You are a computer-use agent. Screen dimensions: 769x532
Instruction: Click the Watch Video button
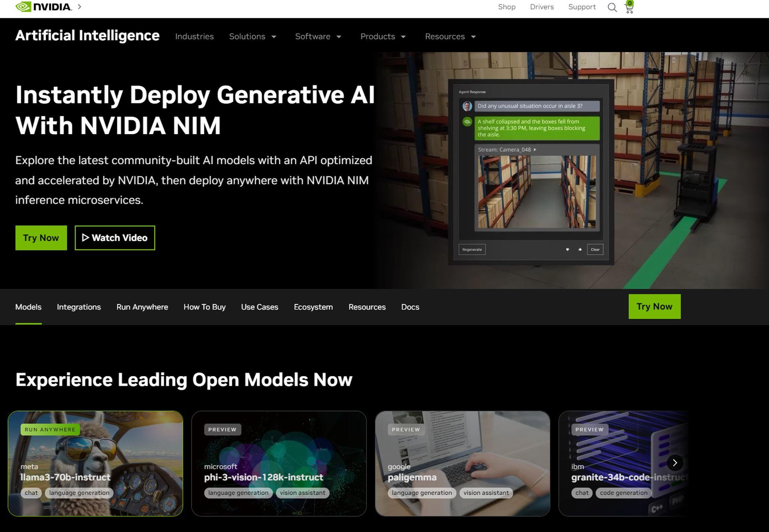[x=115, y=237]
